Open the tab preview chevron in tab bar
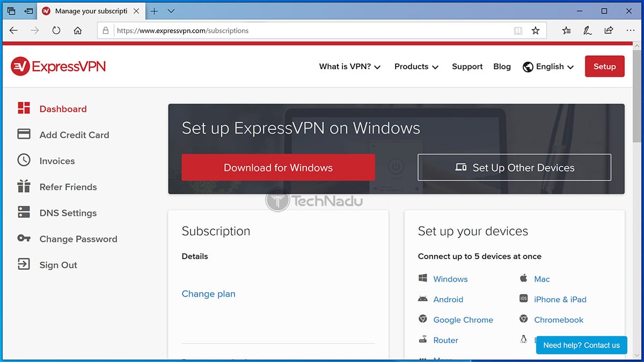 pyautogui.click(x=171, y=11)
